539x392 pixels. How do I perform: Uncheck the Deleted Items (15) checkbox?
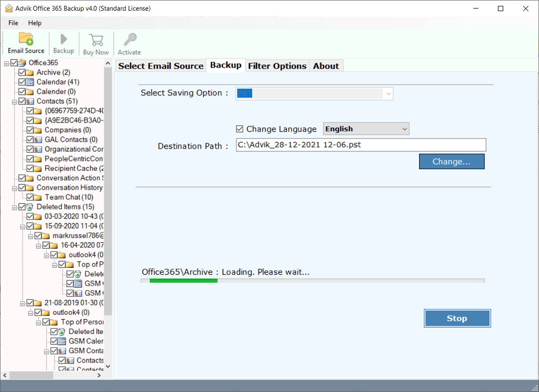coord(22,207)
